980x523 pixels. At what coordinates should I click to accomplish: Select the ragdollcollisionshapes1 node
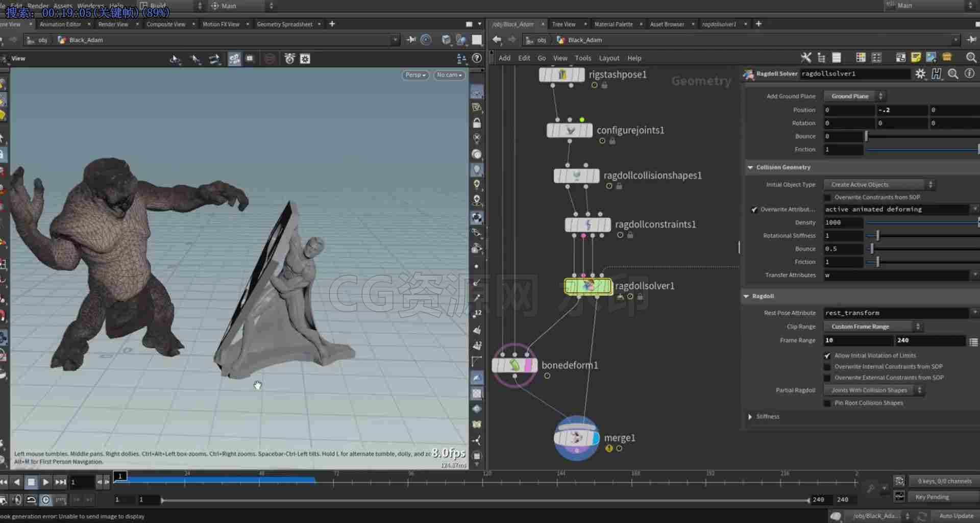click(x=577, y=176)
